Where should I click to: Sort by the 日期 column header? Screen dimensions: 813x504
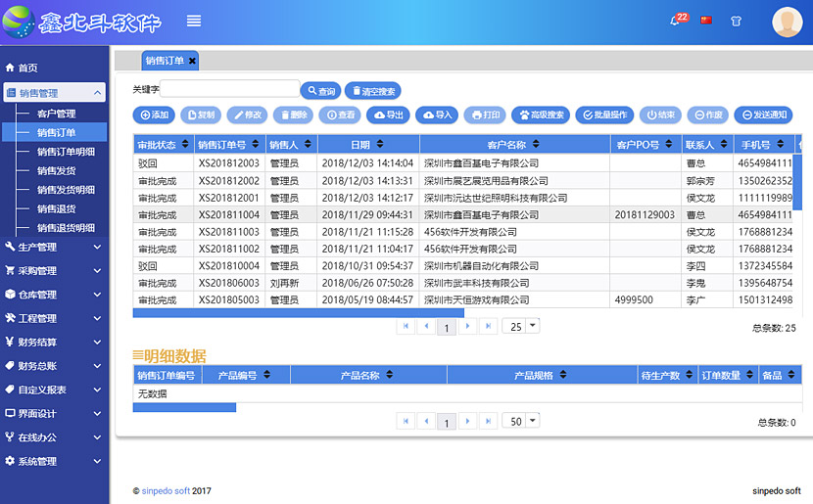(367, 145)
